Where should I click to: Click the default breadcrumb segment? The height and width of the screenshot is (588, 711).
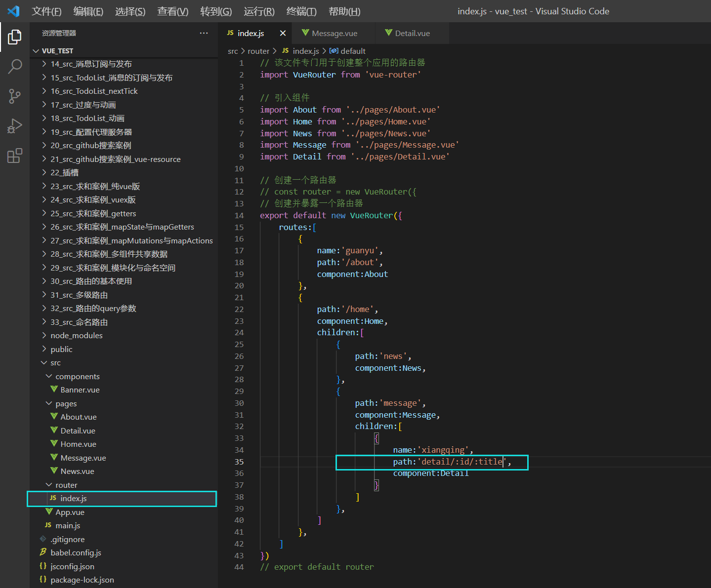coord(353,51)
